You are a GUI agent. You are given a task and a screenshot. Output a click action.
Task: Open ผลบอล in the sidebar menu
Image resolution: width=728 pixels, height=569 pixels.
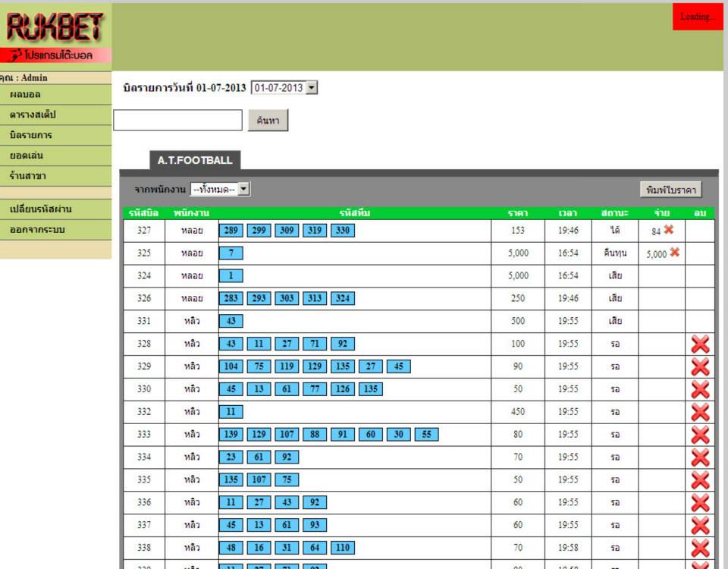tap(55, 94)
